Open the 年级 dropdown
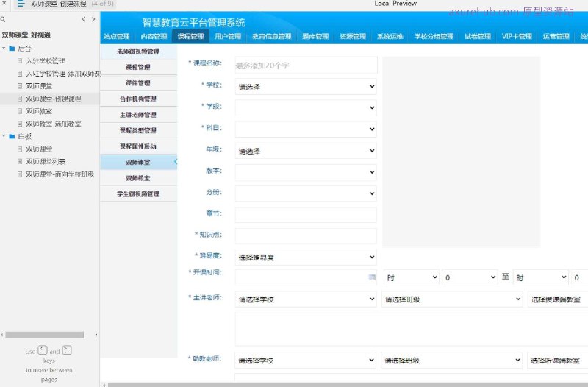The width and height of the screenshot is (588, 387). pyautogui.click(x=306, y=151)
